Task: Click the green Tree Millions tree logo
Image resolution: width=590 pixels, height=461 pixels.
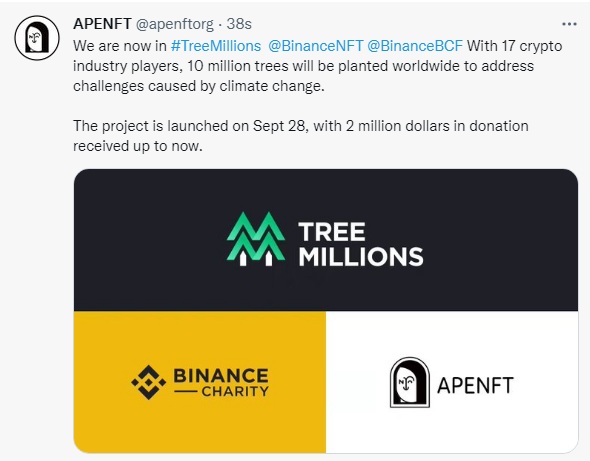Action: pos(255,239)
